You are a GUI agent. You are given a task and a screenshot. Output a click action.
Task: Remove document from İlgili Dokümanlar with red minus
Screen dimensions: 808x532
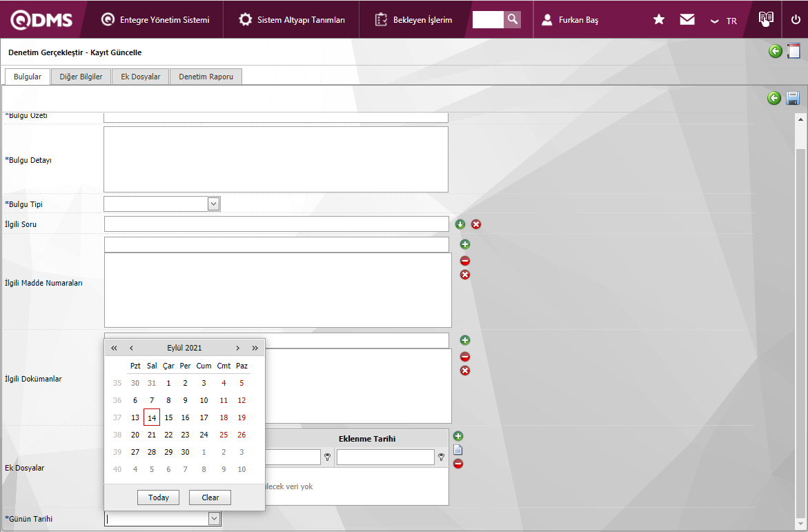[465, 357]
